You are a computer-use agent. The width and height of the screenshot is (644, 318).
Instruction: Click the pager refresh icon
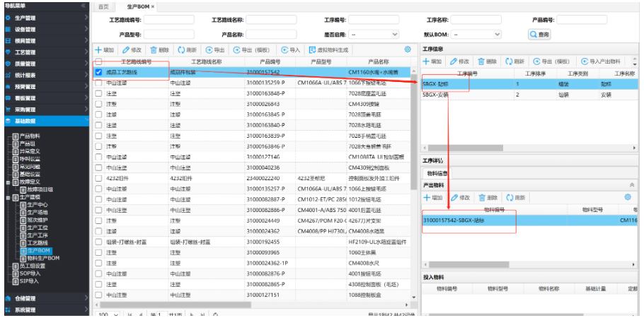216,314
